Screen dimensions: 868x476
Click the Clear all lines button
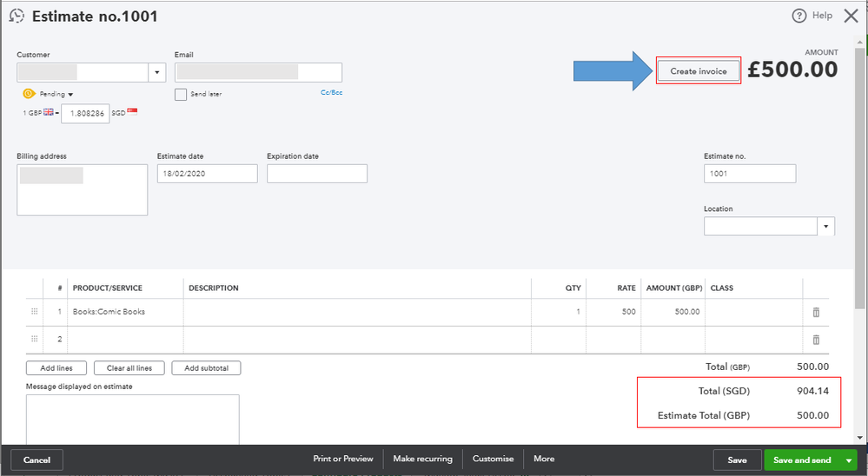[x=129, y=368]
